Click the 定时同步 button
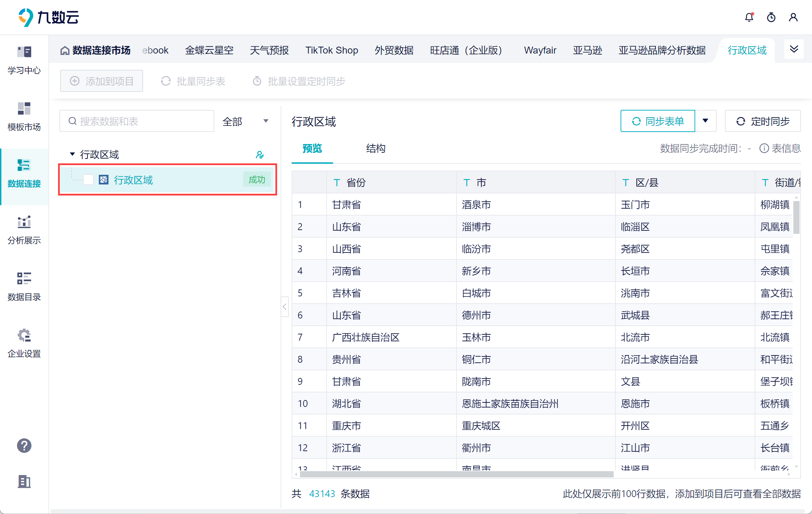812x514 pixels. 763,121
